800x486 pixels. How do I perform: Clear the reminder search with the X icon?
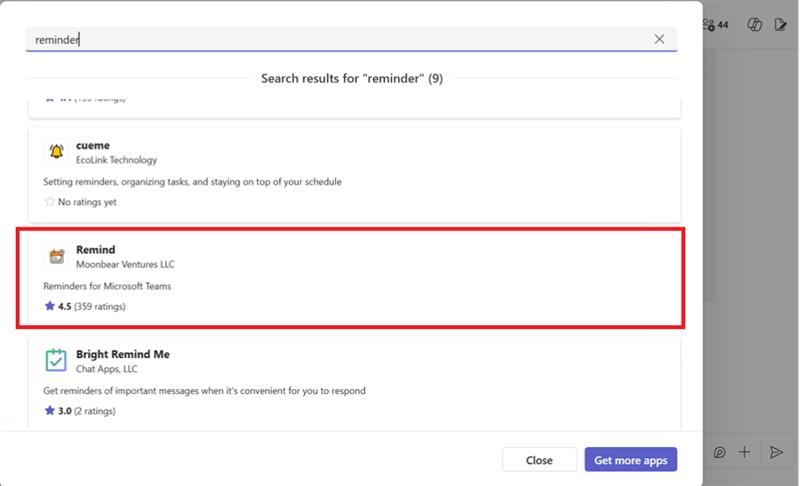(659, 39)
